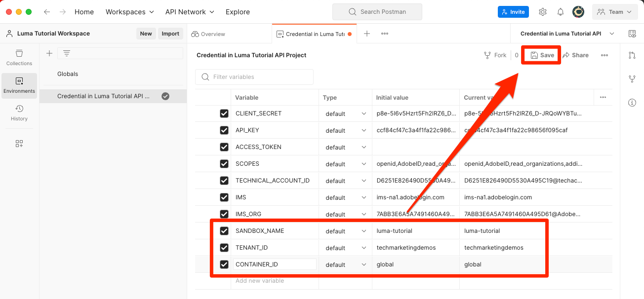The image size is (644, 299).
Task: Open type dropdown for CLIENT_SECRET
Action: 346,113
